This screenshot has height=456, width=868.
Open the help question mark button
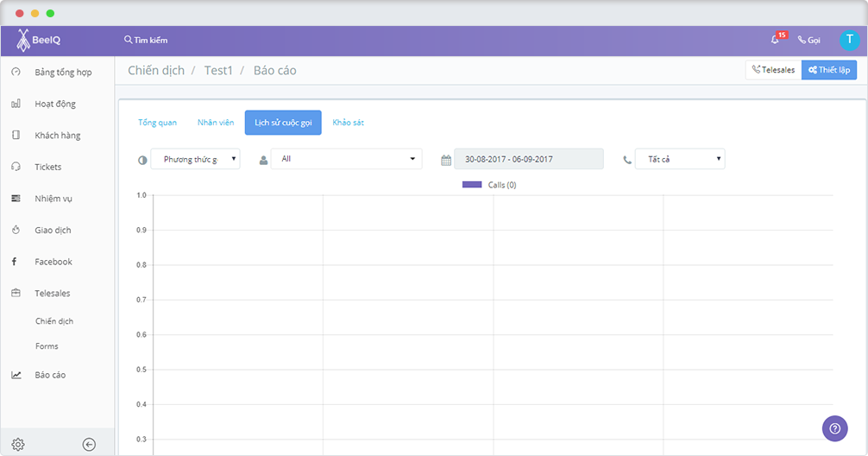pos(834,427)
